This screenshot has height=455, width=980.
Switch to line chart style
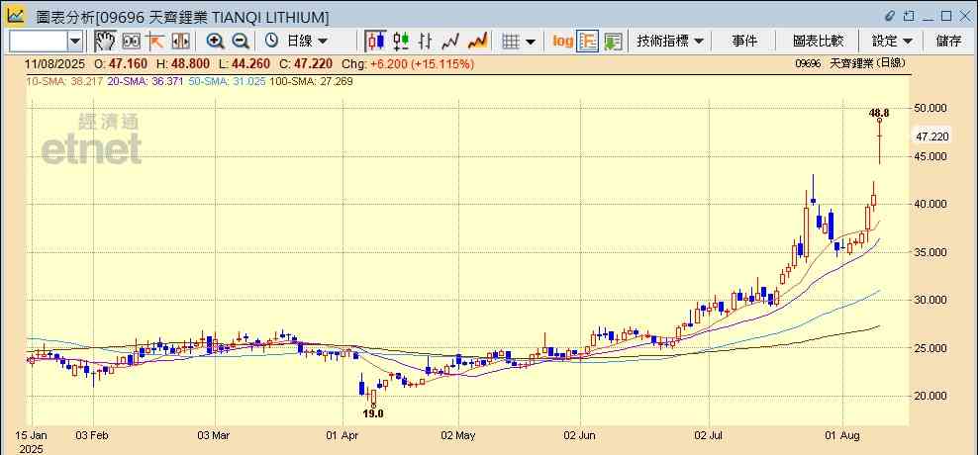click(450, 42)
